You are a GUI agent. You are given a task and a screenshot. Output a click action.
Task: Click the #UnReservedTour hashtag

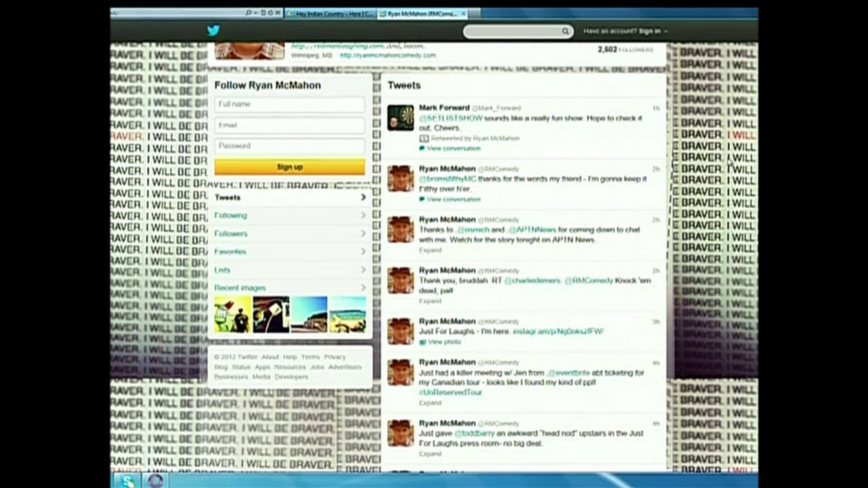point(450,392)
